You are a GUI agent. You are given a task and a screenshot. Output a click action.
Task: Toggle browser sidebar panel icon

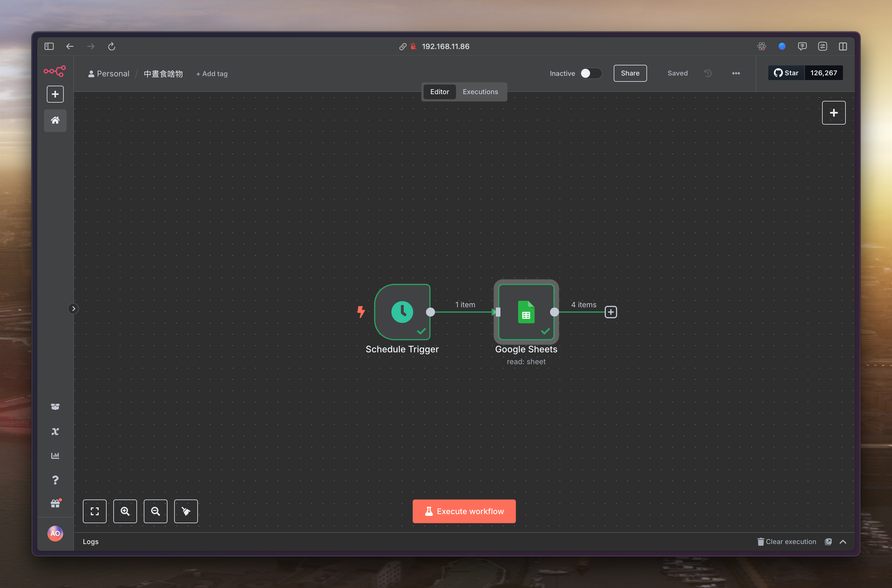[x=49, y=46]
